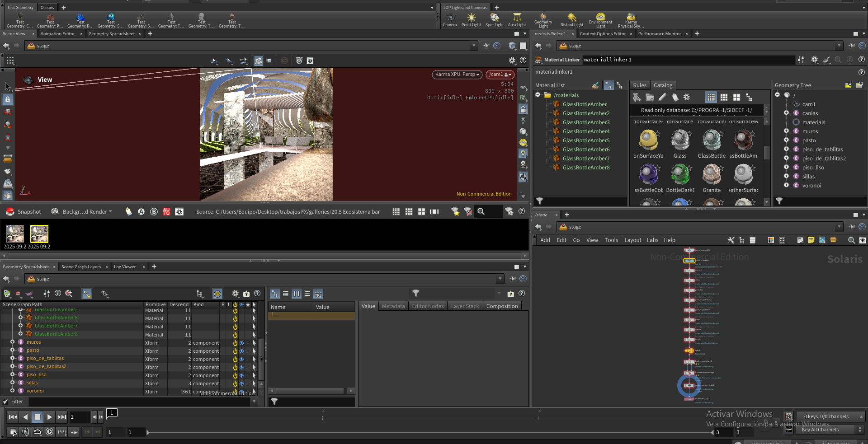Switch the Catalog to large icon view
Image resolution: width=868 pixels, height=444 pixels.
tap(736, 97)
